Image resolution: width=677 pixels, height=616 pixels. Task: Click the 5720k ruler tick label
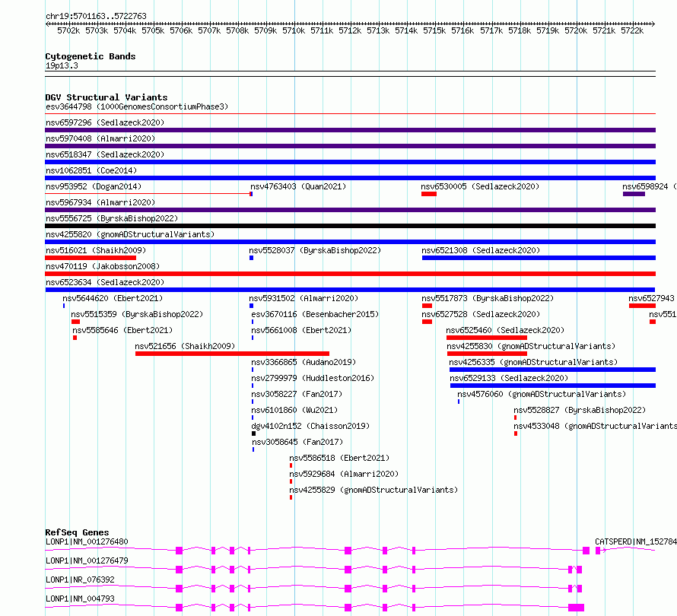pos(576,30)
